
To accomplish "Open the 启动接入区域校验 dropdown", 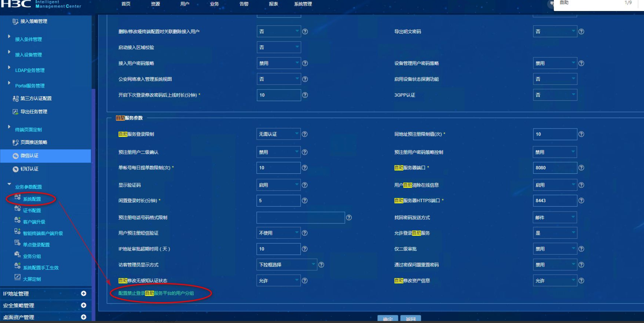I will 279,48.
